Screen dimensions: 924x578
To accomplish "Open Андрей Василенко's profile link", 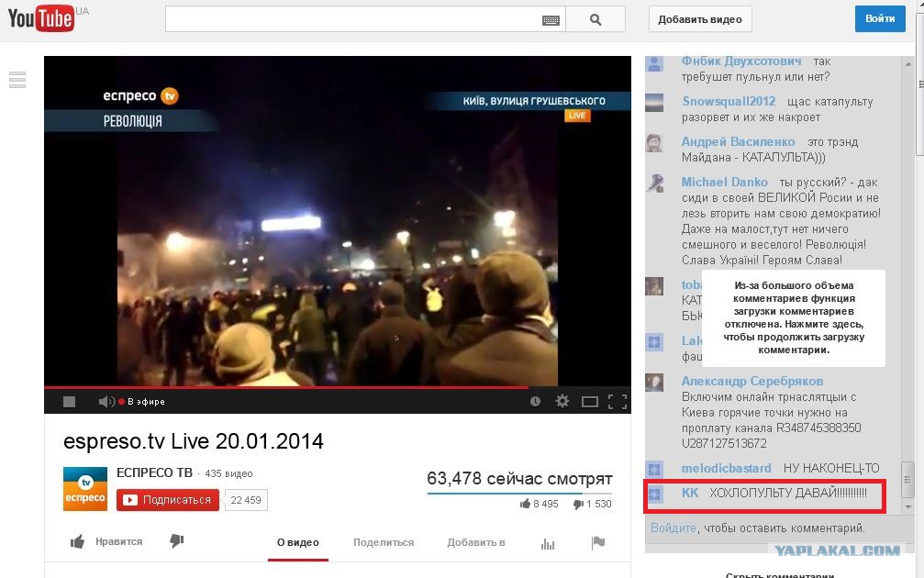I will point(739,141).
